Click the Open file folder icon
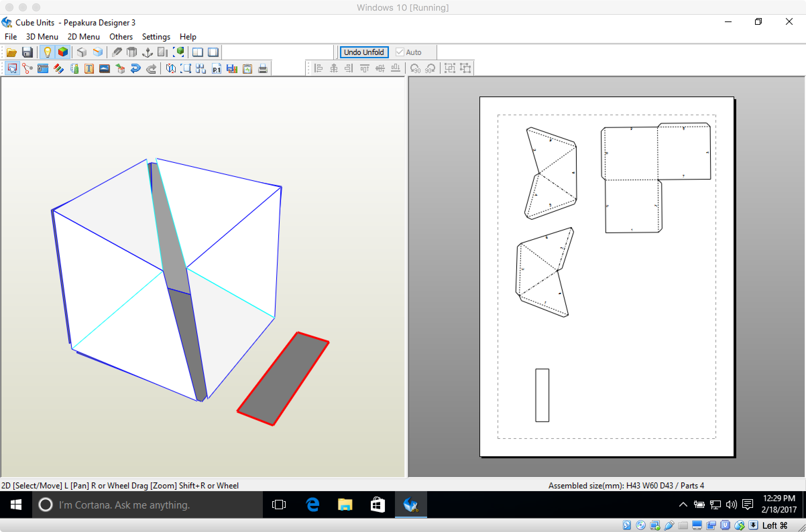Image resolution: width=806 pixels, height=532 pixels. click(x=11, y=52)
